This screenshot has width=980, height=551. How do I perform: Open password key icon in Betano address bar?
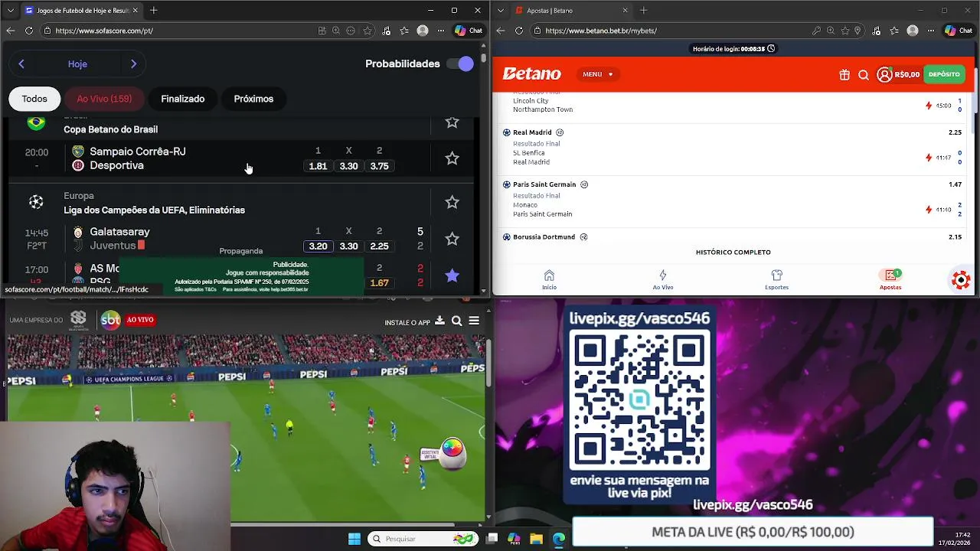point(817,31)
